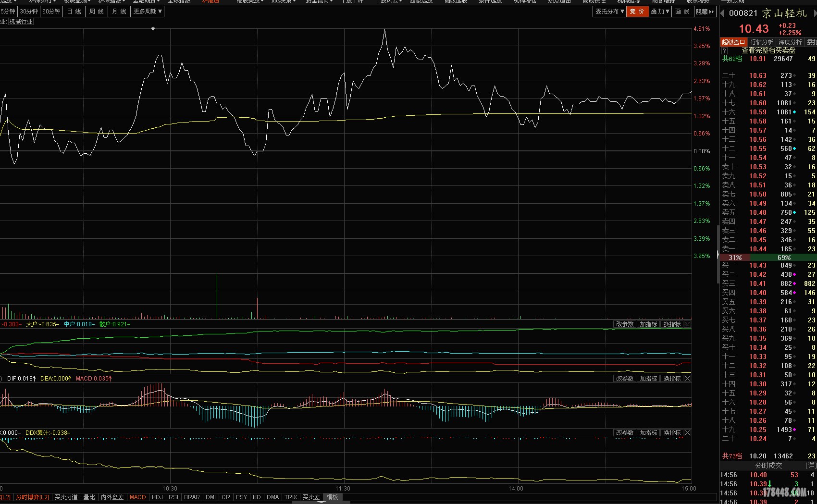Switch to the 月线 monthly chart
This screenshot has width=817, height=504.
pos(119,11)
